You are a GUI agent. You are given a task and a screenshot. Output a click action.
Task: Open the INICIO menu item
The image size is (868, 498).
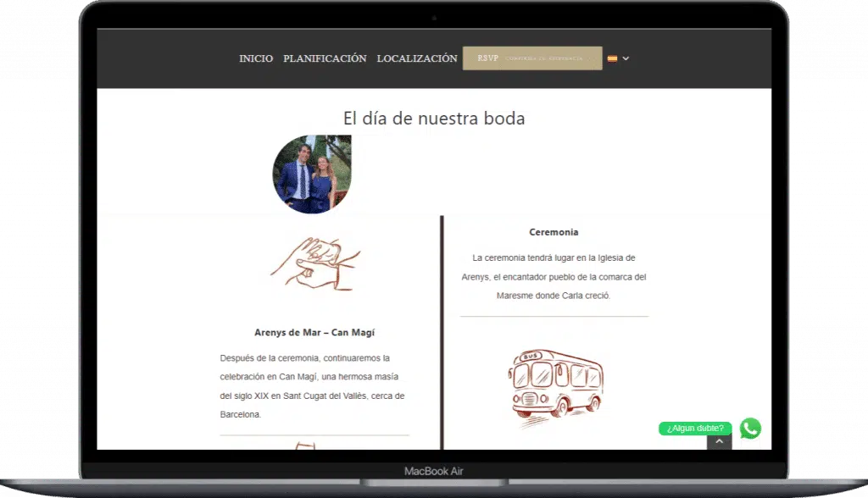coord(256,58)
